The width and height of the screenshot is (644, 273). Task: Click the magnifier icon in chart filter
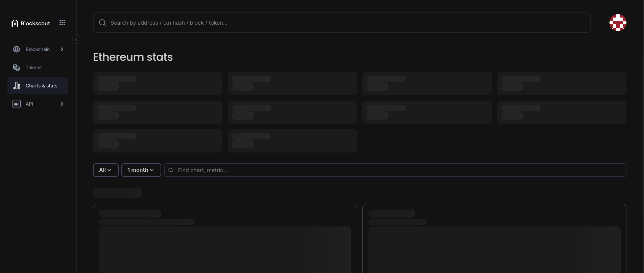[x=171, y=170]
